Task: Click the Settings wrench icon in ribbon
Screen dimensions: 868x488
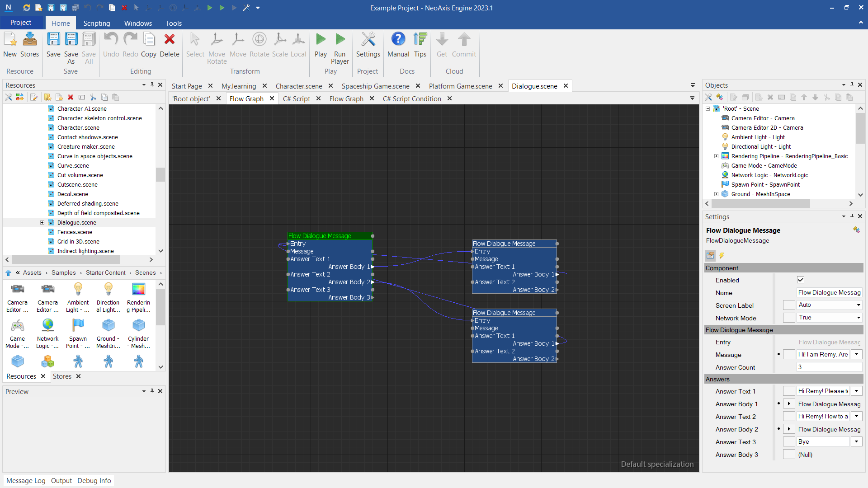Action: pos(368,40)
